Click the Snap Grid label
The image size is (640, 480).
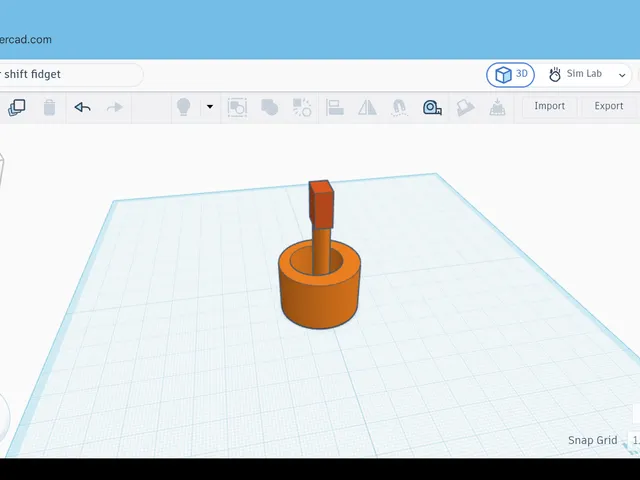593,440
